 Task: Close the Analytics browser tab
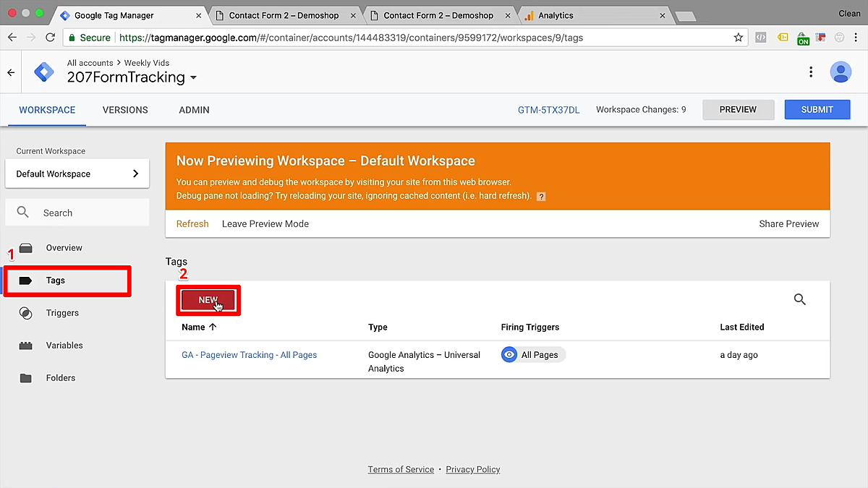tap(661, 15)
